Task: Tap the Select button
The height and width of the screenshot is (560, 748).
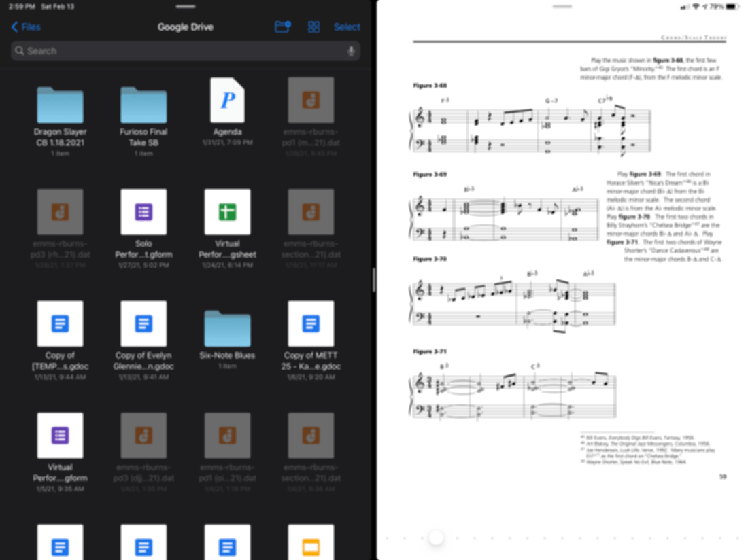Action: (x=347, y=27)
